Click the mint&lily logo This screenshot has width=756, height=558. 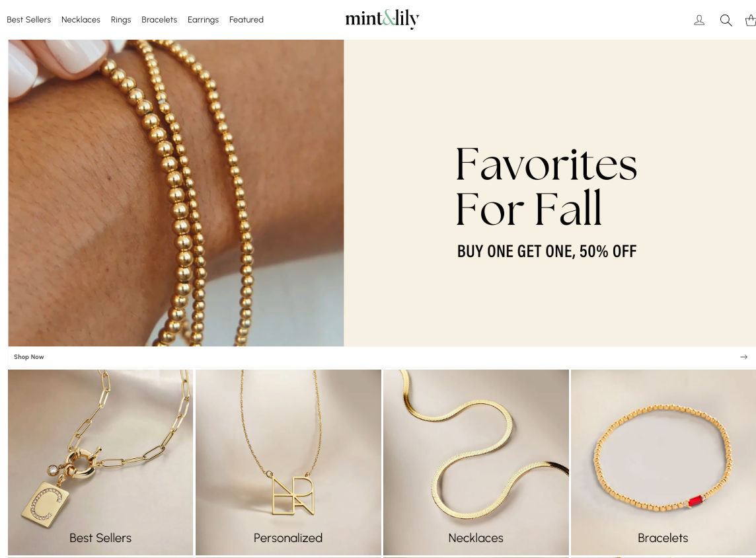383,19
